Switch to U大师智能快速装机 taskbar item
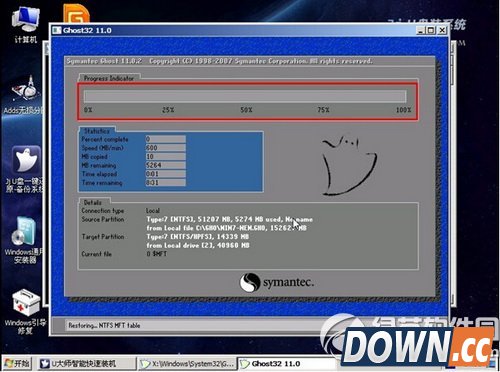This screenshot has height=372, width=500. pyautogui.click(x=86, y=364)
